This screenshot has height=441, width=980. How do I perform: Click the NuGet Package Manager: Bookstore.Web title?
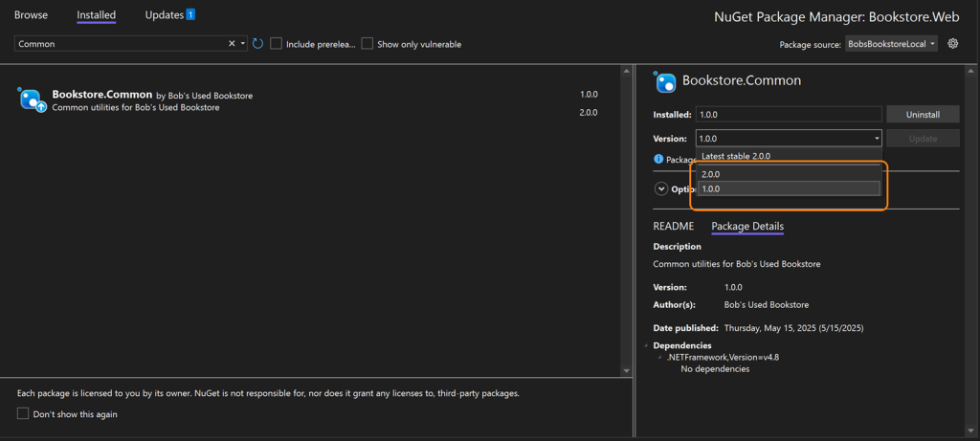pyautogui.click(x=836, y=17)
